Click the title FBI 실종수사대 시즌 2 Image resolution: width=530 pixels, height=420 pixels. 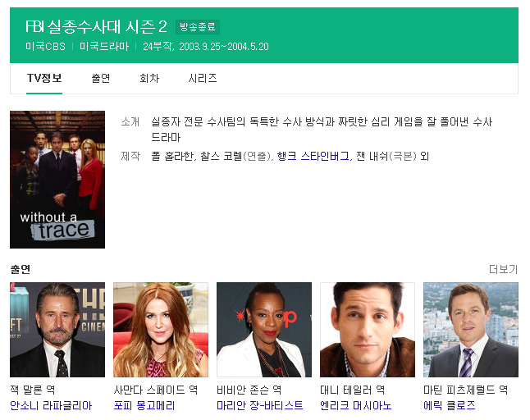(96, 27)
